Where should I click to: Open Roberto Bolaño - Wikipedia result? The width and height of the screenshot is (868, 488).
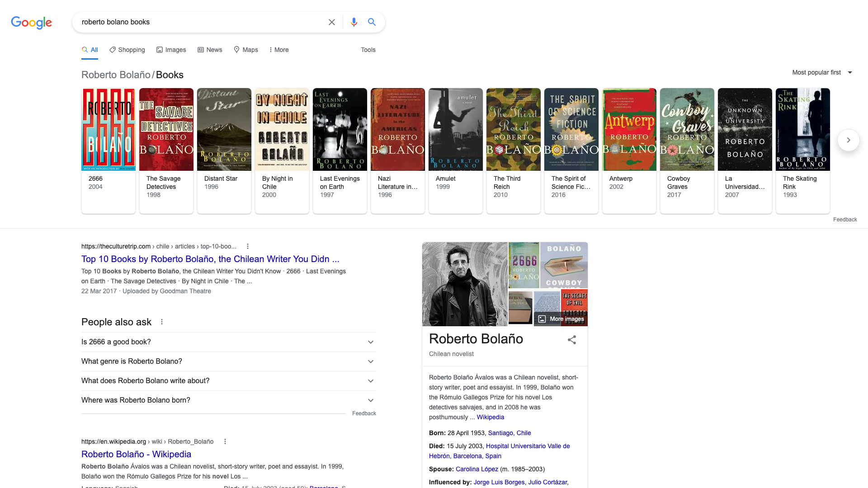tap(136, 455)
